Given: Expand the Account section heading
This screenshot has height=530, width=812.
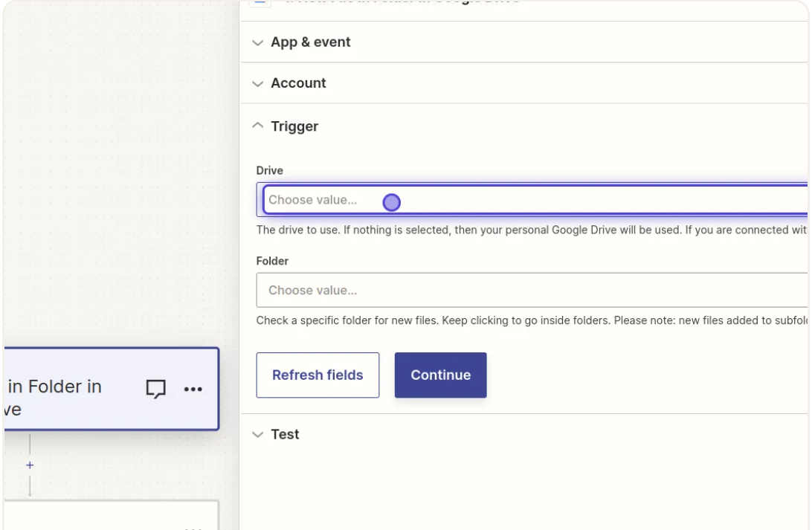Looking at the screenshot, I should [298, 83].
